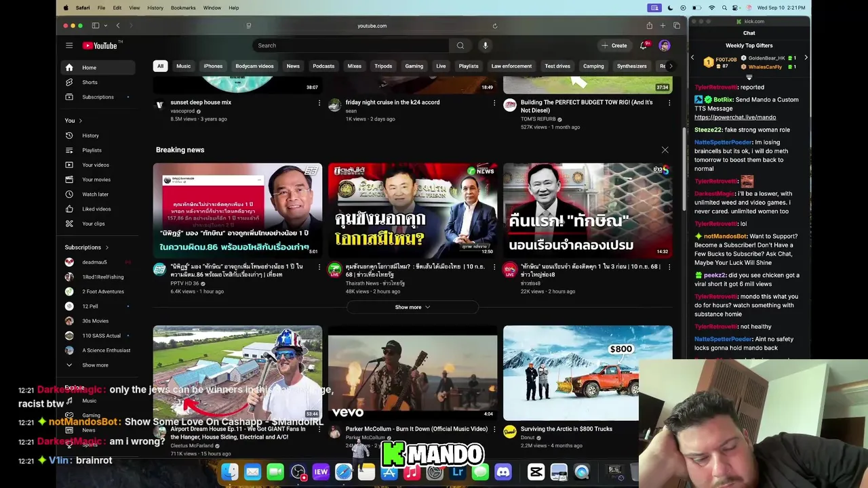Open Finder from the Dock
Screen dimensions: 868x488
point(230,472)
